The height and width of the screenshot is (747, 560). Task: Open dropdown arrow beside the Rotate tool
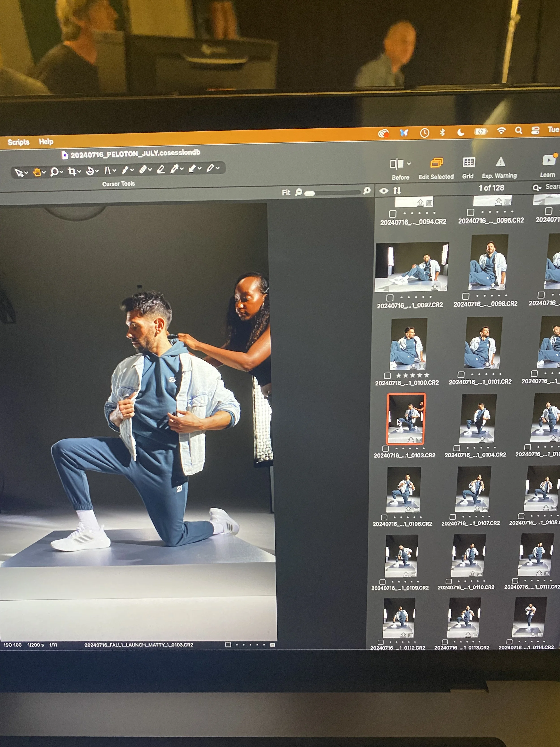click(97, 171)
